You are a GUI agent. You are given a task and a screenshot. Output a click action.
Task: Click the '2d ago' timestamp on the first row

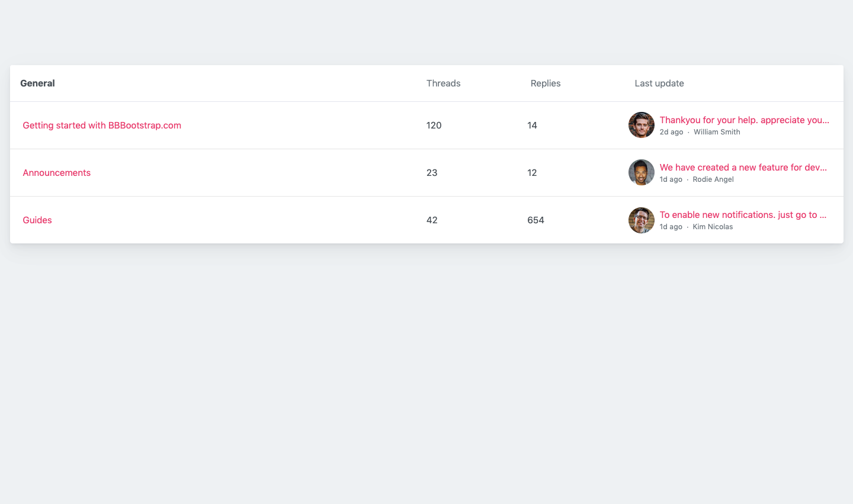tap(671, 131)
